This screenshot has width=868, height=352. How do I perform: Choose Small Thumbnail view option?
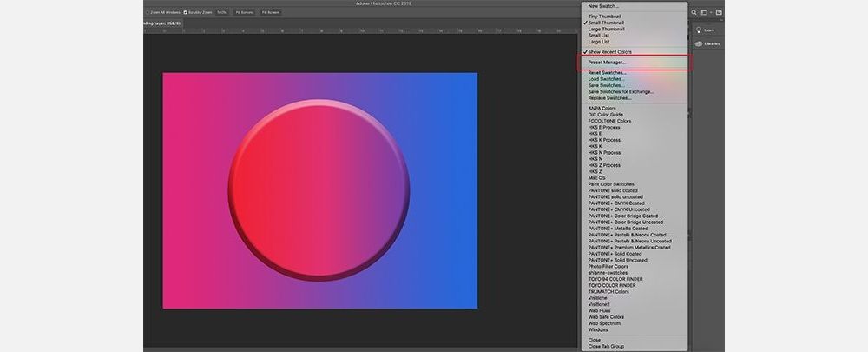[x=606, y=23]
